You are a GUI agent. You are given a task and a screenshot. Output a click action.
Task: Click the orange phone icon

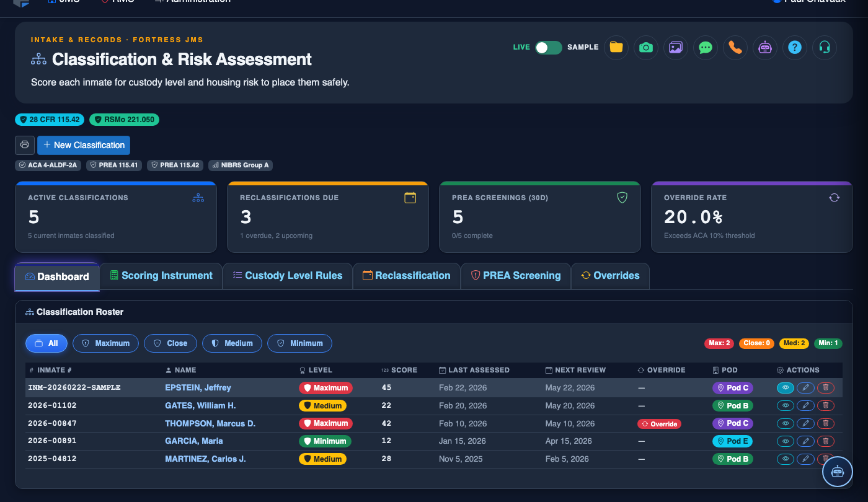tap(735, 48)
